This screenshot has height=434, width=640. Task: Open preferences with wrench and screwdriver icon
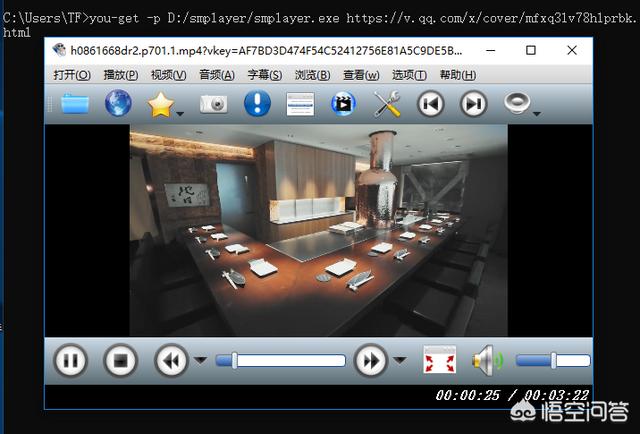(387, 104)
